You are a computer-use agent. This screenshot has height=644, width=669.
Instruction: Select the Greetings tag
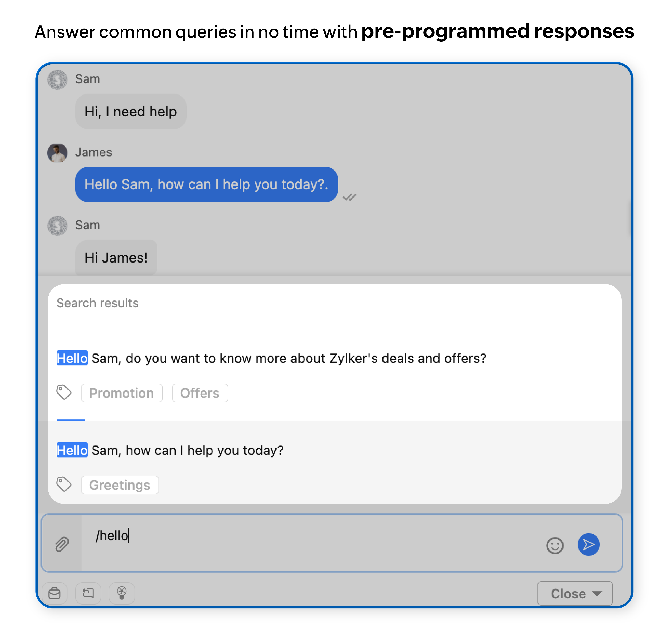tap(120, 485)
